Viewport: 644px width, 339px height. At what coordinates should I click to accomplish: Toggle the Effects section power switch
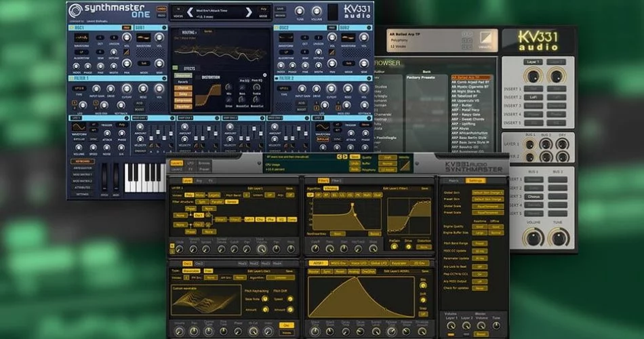(176, 68)
